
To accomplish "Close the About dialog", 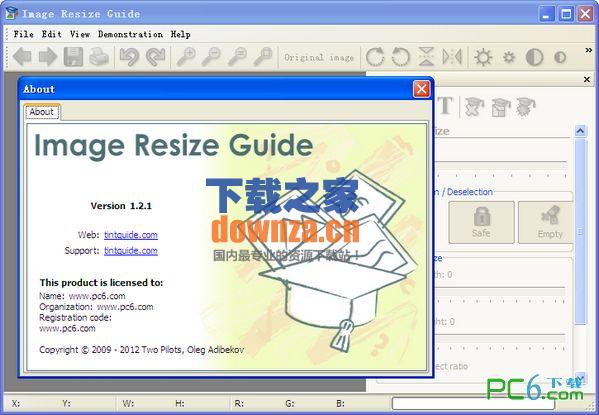I will click(421, 89).
